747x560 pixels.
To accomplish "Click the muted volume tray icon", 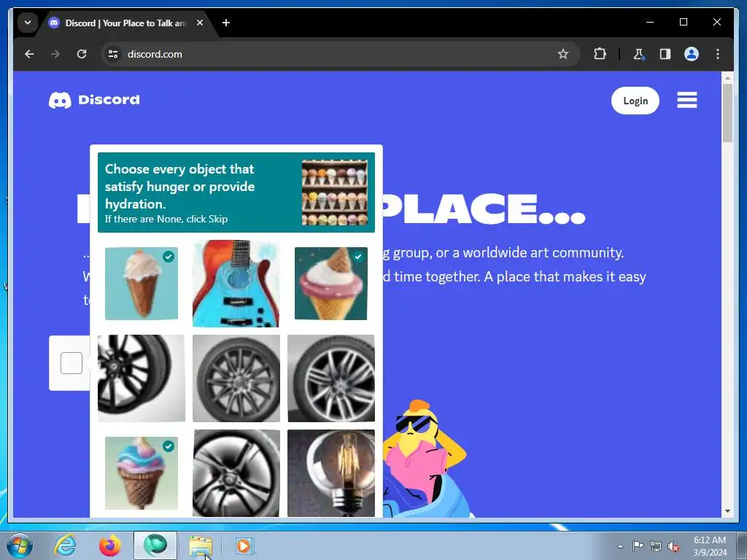I will (673, 547).
